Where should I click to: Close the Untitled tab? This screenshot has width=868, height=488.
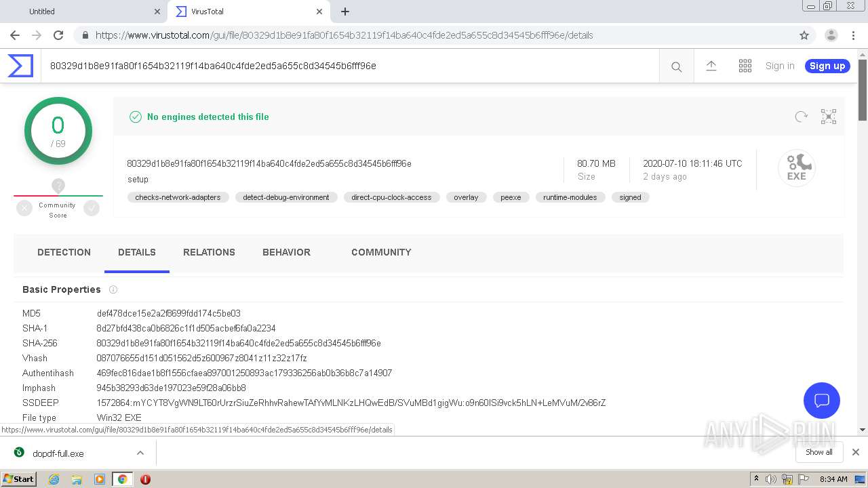157,12
